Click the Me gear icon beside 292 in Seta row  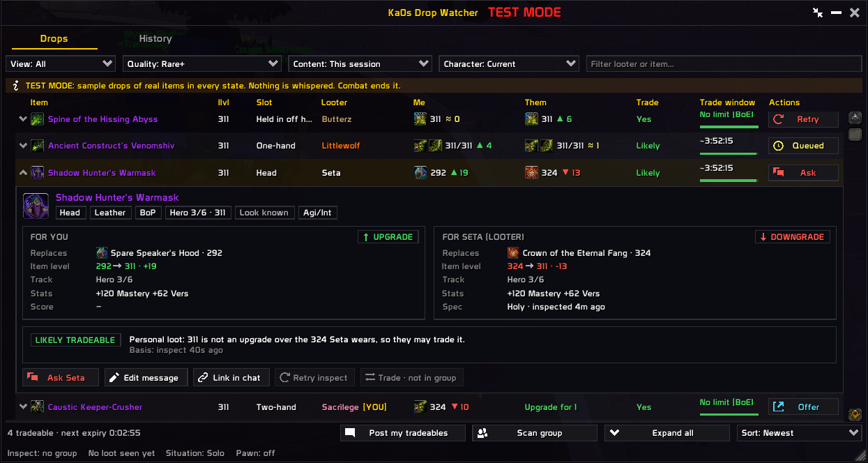(420, 172)
